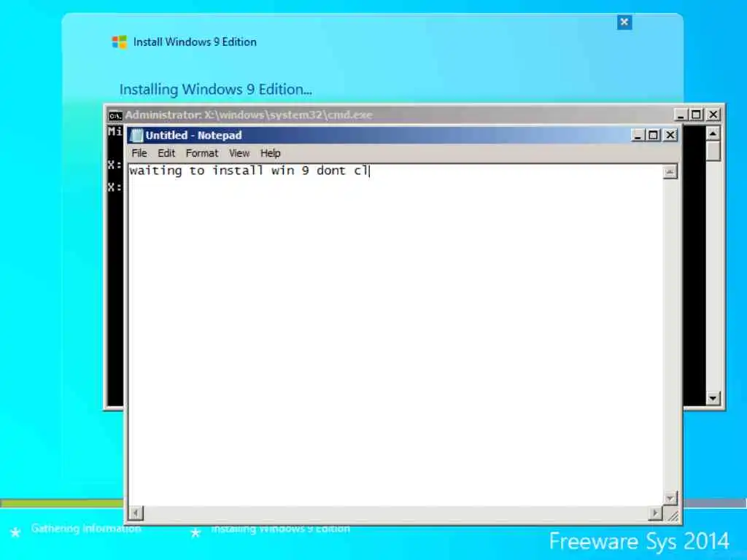
Task: Click cmd window scrollbar up arrow
Action: [713, 133]
